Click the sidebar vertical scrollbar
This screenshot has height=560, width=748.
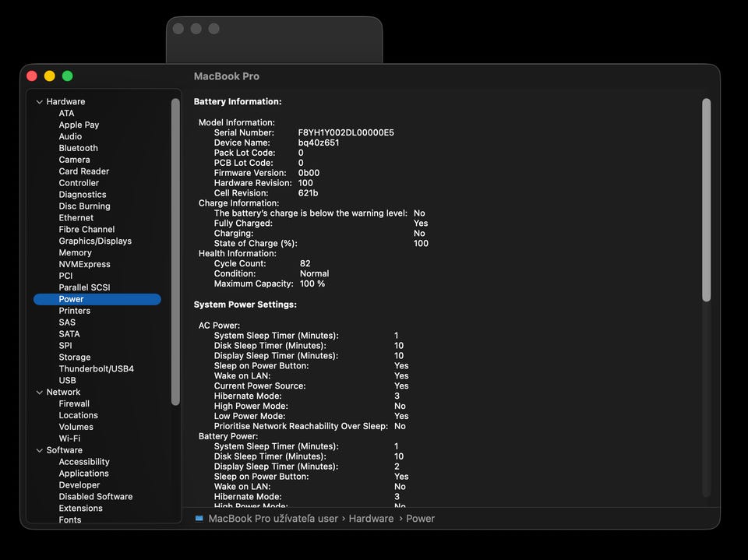[x=176, y=249]
